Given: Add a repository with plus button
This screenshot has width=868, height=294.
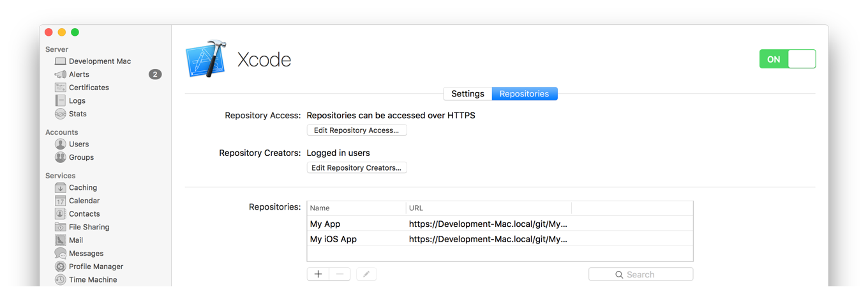Looking at the screenshot, I should pos(318,274).
